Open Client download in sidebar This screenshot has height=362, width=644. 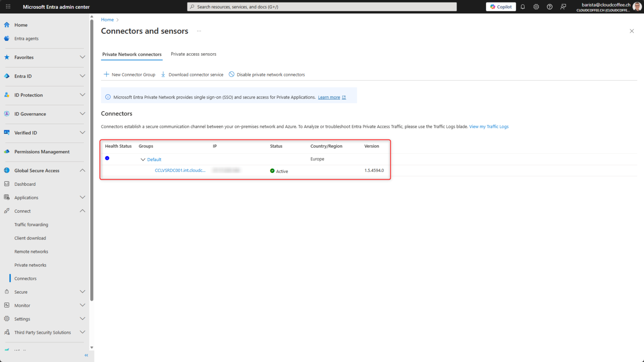(x=30, y=238)
